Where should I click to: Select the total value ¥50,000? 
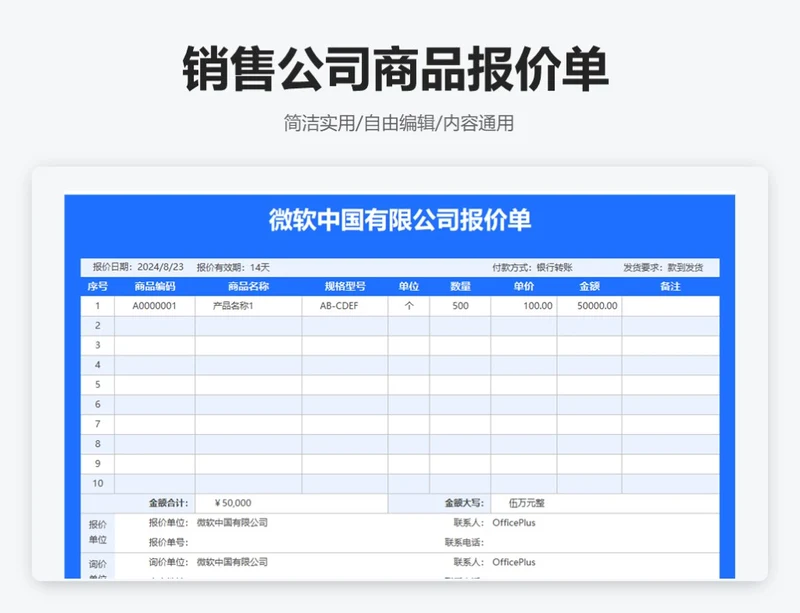coord(233,503)
